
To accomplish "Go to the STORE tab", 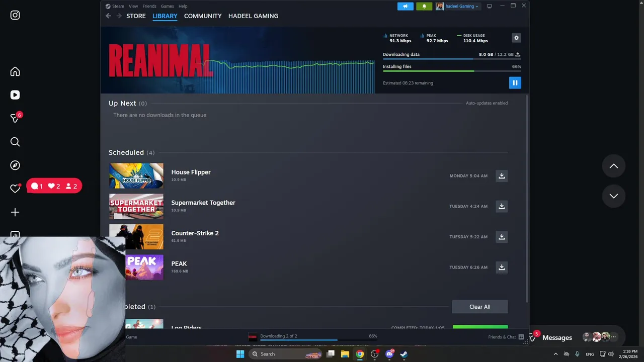I will tap(136, 16).
